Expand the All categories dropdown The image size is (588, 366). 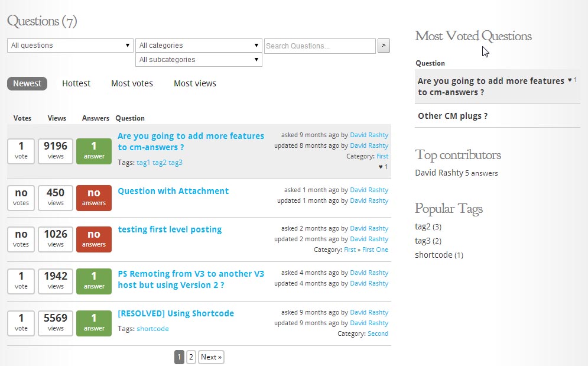(199, 46)
